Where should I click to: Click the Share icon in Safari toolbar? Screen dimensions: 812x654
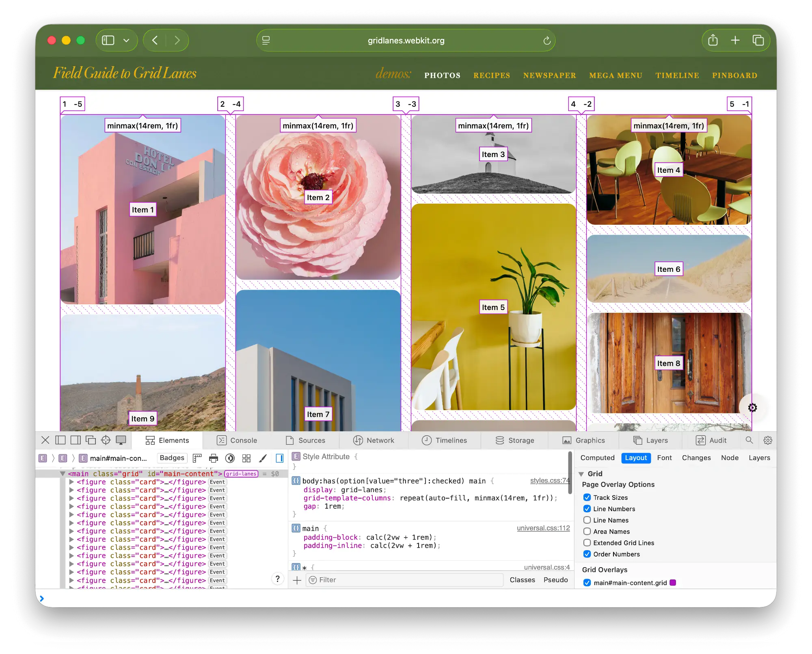(x=713, y=40)
